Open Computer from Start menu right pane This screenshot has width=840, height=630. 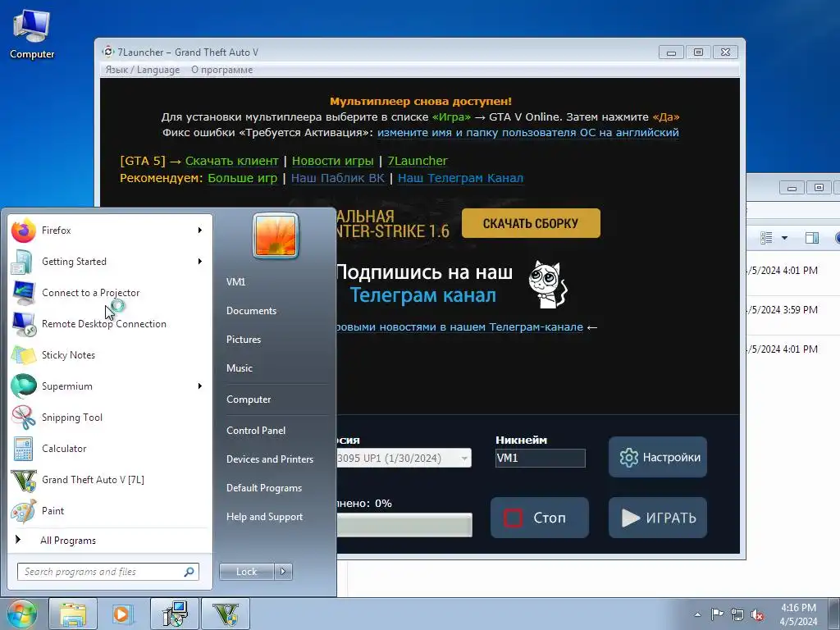tap(249, 399)
